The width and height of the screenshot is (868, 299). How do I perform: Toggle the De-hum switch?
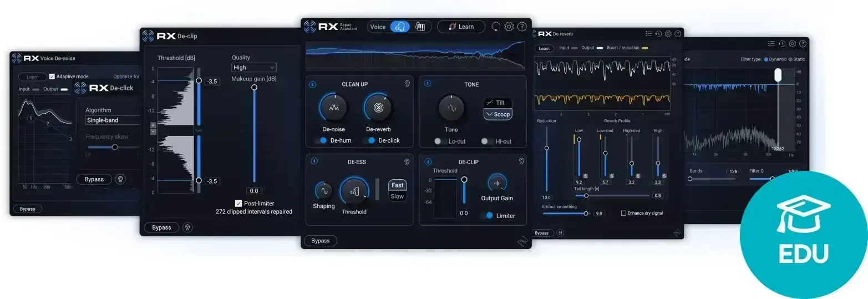[321, 141]
